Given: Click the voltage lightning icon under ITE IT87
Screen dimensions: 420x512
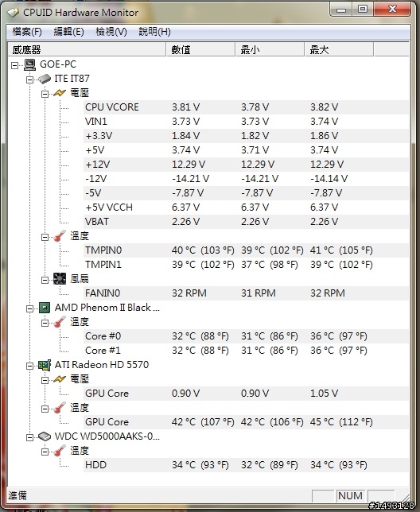Looking at the screenshot, I should (60, 93).
